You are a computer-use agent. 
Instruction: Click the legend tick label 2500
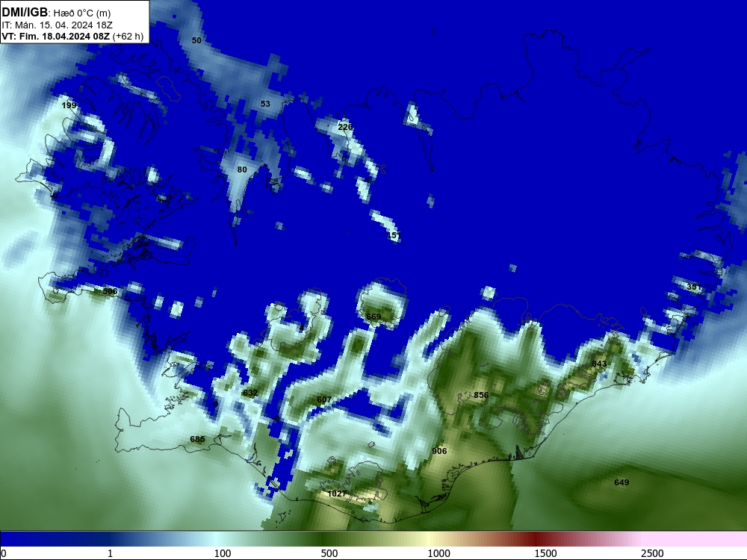click(652, 553)
